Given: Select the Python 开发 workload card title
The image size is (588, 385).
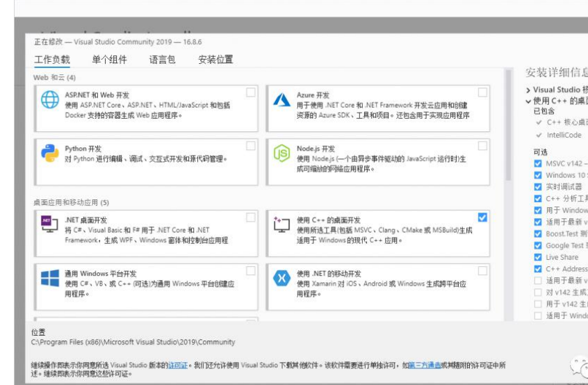Looking at the screenshot, I should (x=83, y=149).
